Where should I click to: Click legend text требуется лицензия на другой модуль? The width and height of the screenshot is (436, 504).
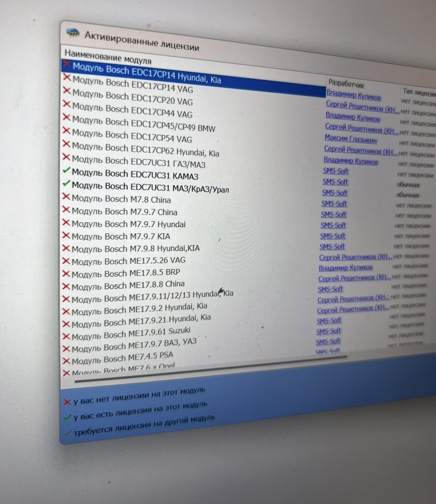coord(144,425)
